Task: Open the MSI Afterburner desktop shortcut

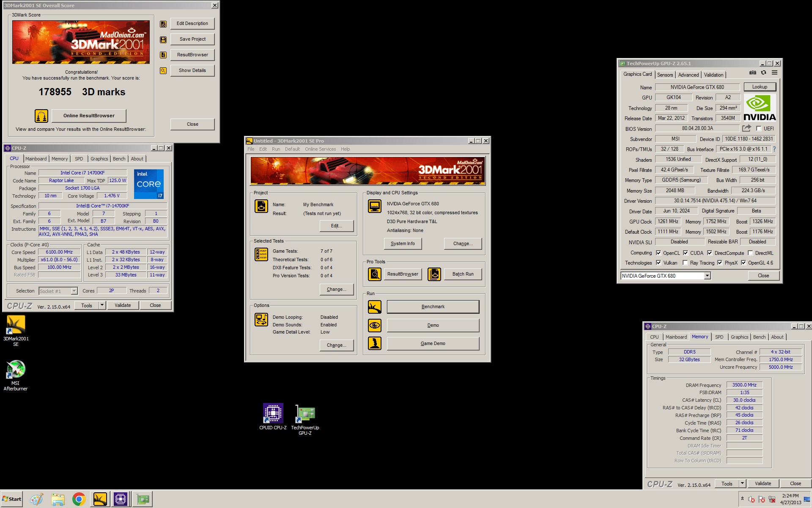Action: [x=16, y=375]
